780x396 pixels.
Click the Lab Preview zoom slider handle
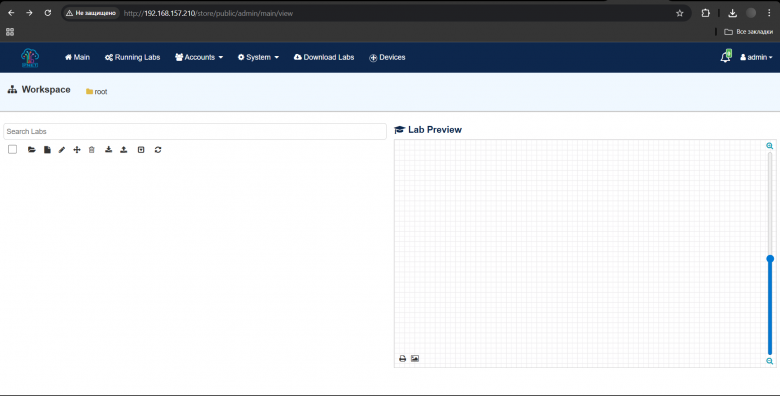[x=770, y=259]
